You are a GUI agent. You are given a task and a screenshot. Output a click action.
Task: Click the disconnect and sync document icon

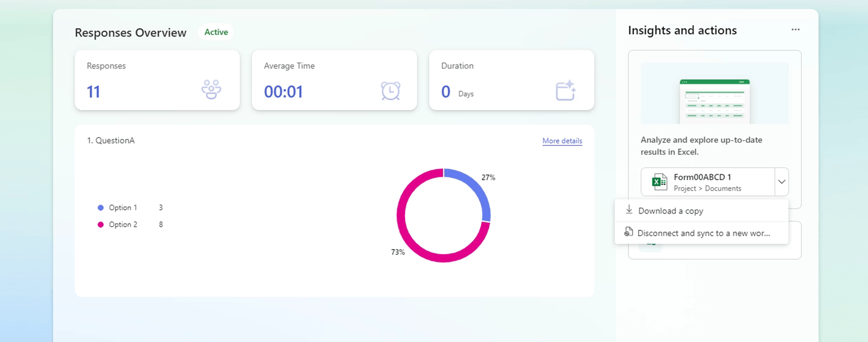pyautogui.click(x=628, y=232)
